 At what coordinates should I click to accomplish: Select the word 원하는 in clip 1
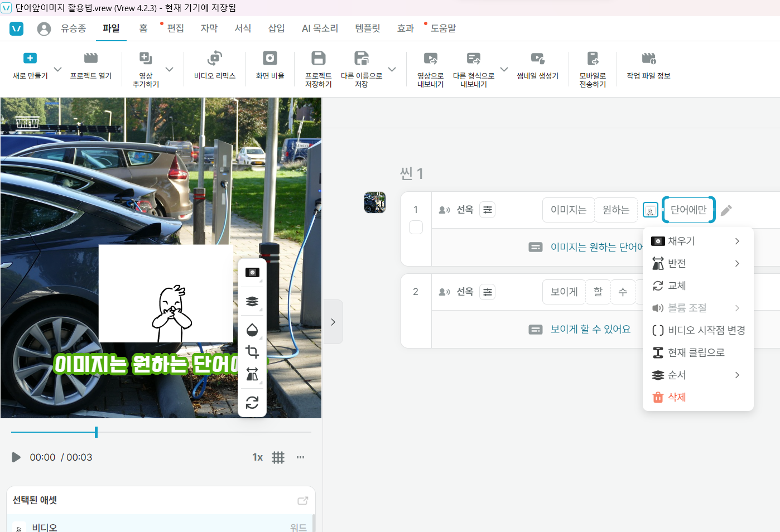616,210
